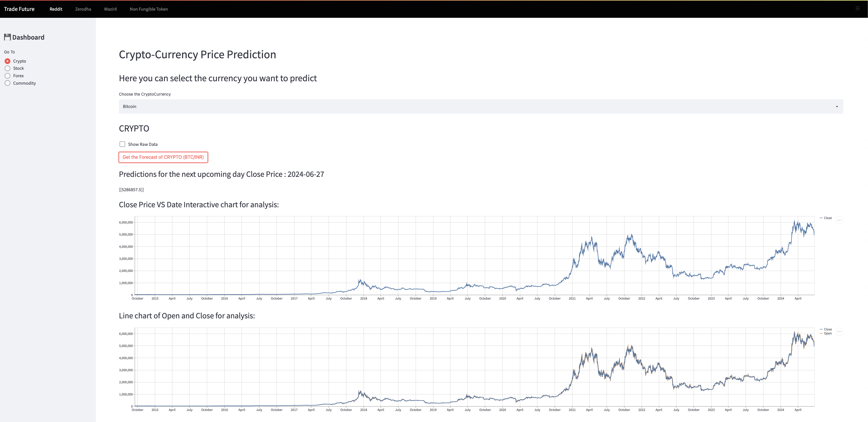Open the three-dot menu of the Open and Close chart
The width and height of the screenshot is (868, 422).
pos(839,332)
